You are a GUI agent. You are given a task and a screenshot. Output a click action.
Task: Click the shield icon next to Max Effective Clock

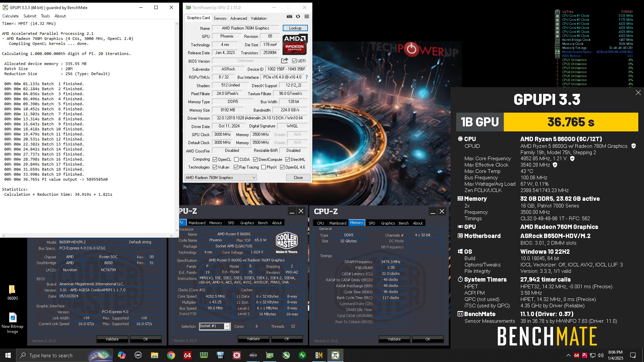555,165
